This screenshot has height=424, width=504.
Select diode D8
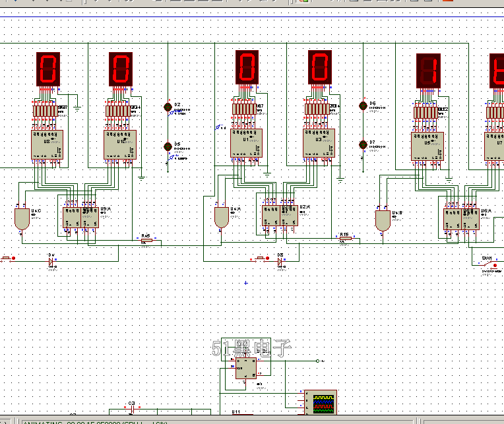(x=280, y=261)
